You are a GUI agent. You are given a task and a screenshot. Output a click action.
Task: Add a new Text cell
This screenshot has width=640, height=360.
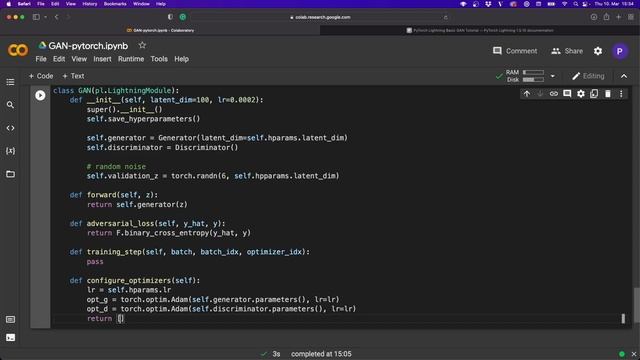73,76
